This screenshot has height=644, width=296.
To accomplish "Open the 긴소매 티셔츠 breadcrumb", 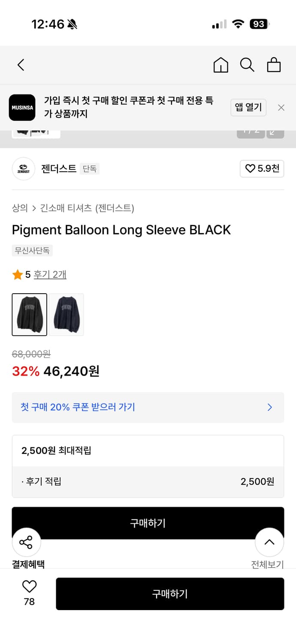I will (66, 208).
